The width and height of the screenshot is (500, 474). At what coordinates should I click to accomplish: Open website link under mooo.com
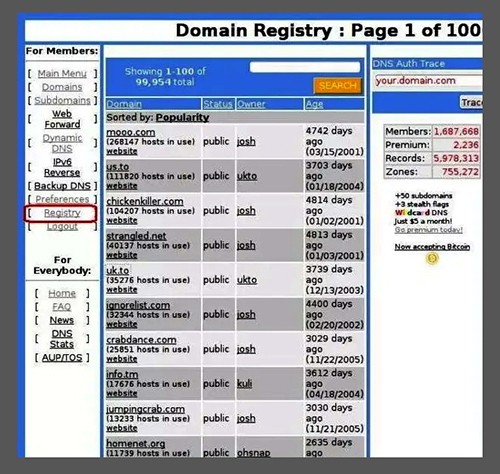click(122, 151)
